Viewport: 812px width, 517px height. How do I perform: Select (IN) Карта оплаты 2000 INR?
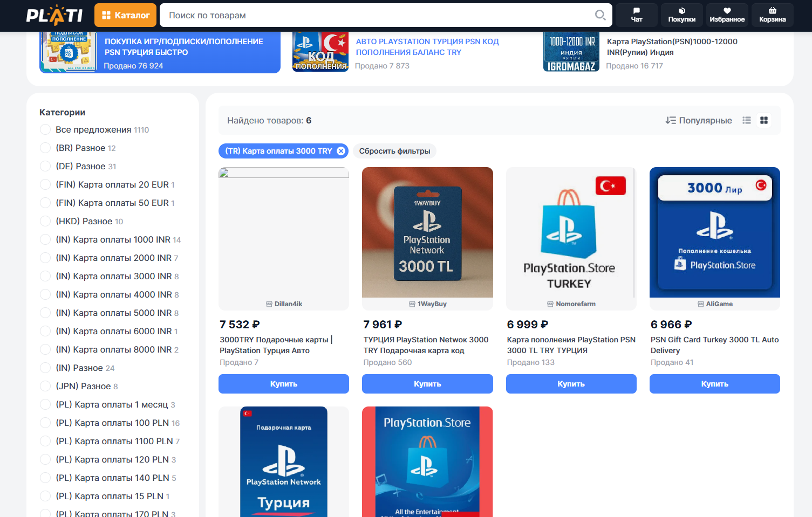[x=109, y=258]
